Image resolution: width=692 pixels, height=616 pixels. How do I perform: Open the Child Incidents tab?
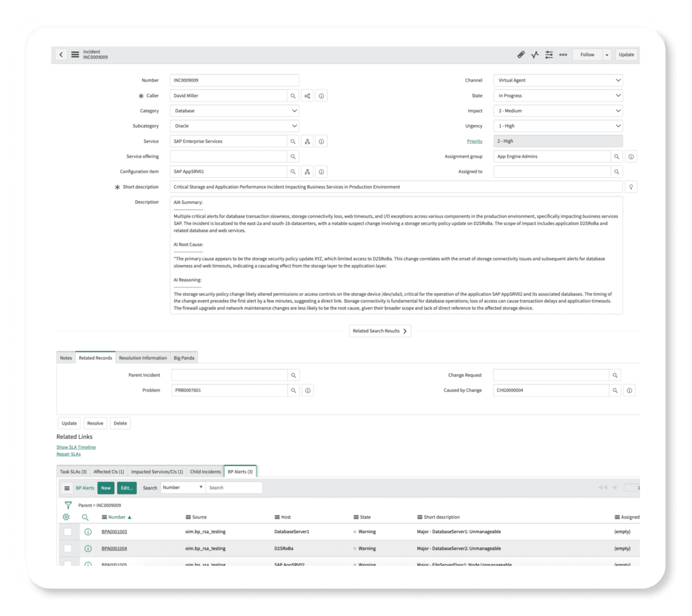(205, 471)
